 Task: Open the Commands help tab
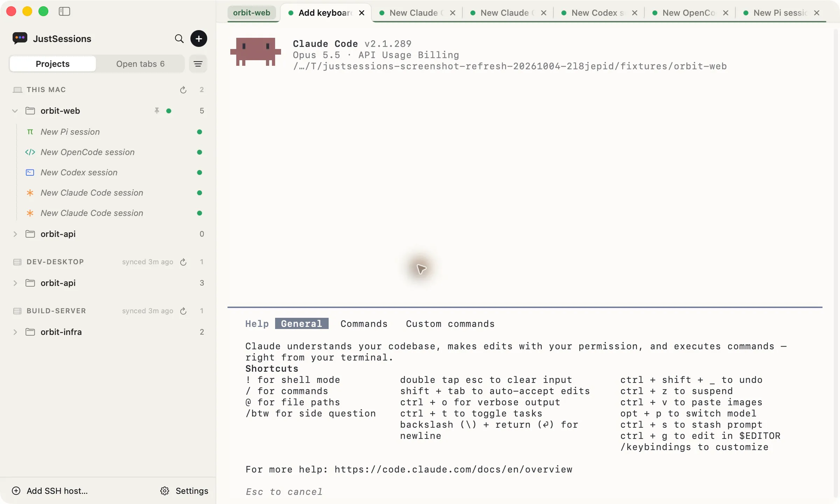coord(364,324)
